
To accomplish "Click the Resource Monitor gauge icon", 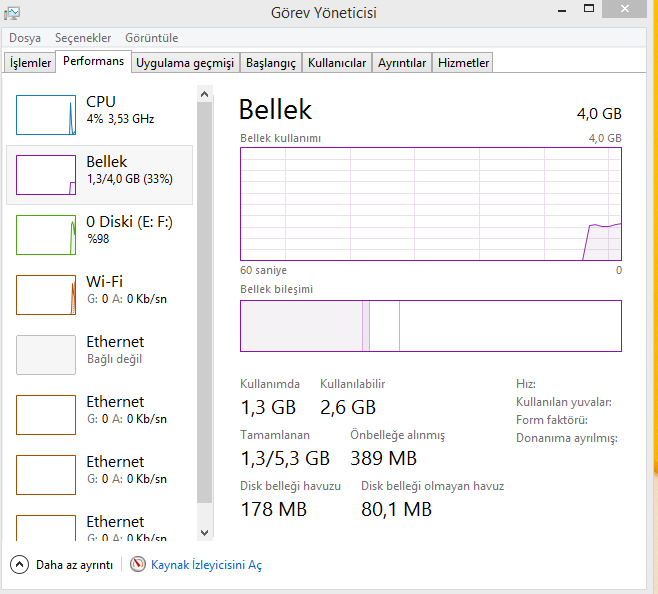I will (x=138, y=564).
